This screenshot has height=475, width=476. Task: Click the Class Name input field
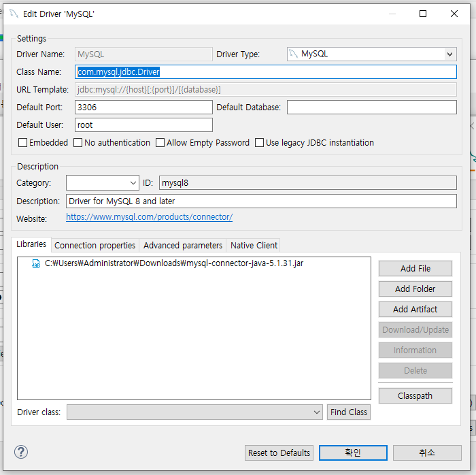(x=266, y=72)
